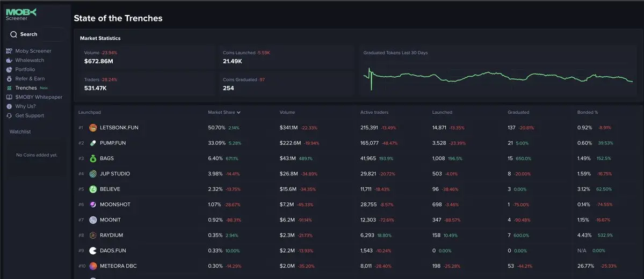644x279 pixels.
Task: Click the search magnifier icon
Action: point(13,34)
